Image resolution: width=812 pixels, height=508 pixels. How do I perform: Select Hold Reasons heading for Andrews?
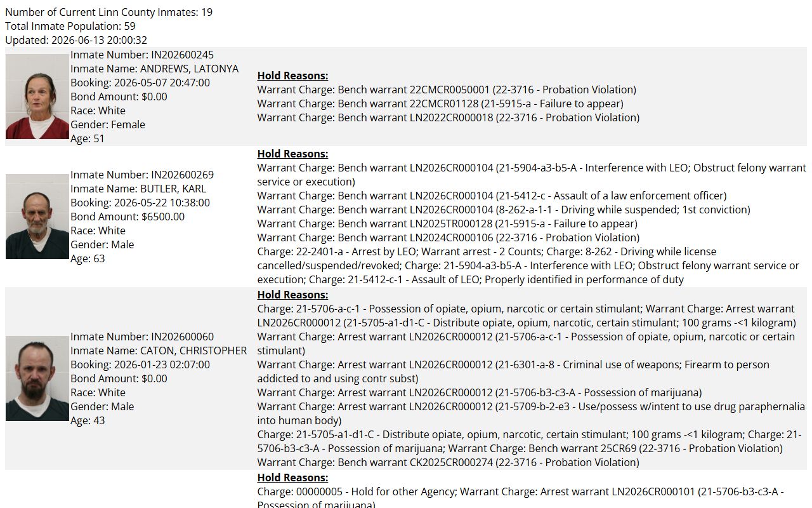click(292, 76)
